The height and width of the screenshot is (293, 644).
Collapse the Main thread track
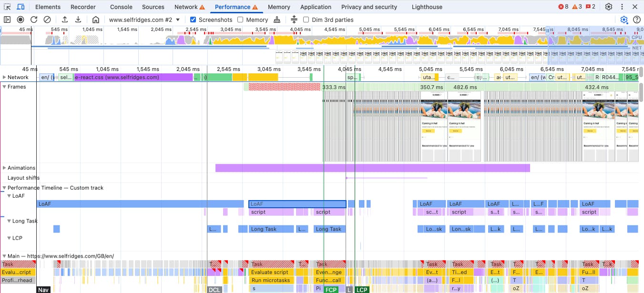click(4, 256)
